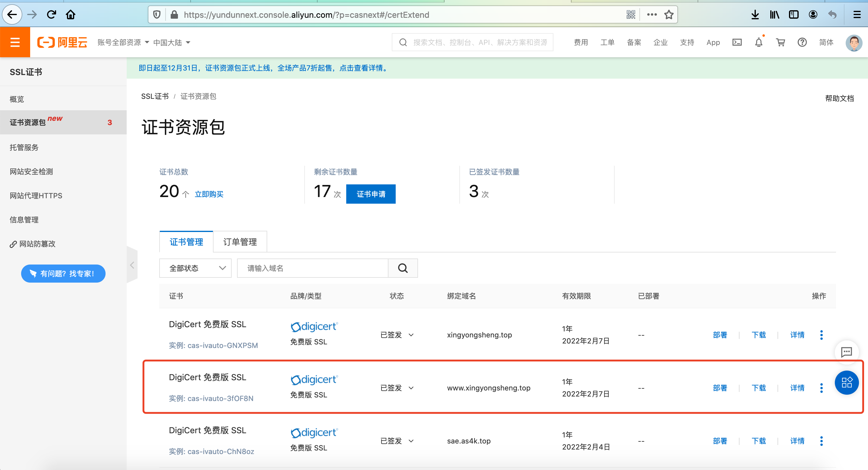Open 信息管理 in the sidebar
868x470 pixels.
pyautogui.click(x=63, y=220)
